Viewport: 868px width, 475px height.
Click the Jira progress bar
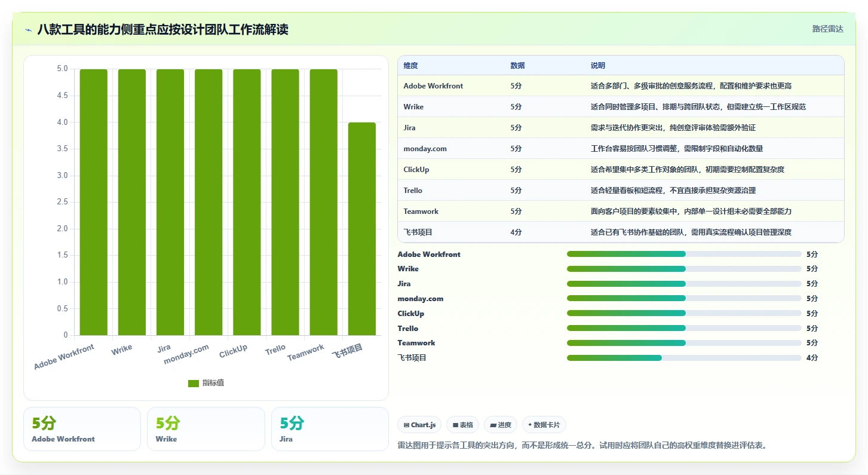(684, 284)
